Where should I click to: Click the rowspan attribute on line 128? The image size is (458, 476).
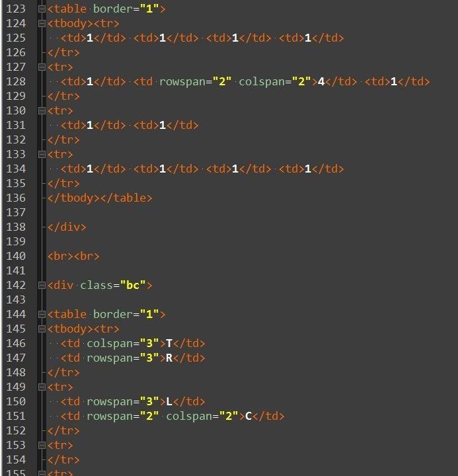195,82
